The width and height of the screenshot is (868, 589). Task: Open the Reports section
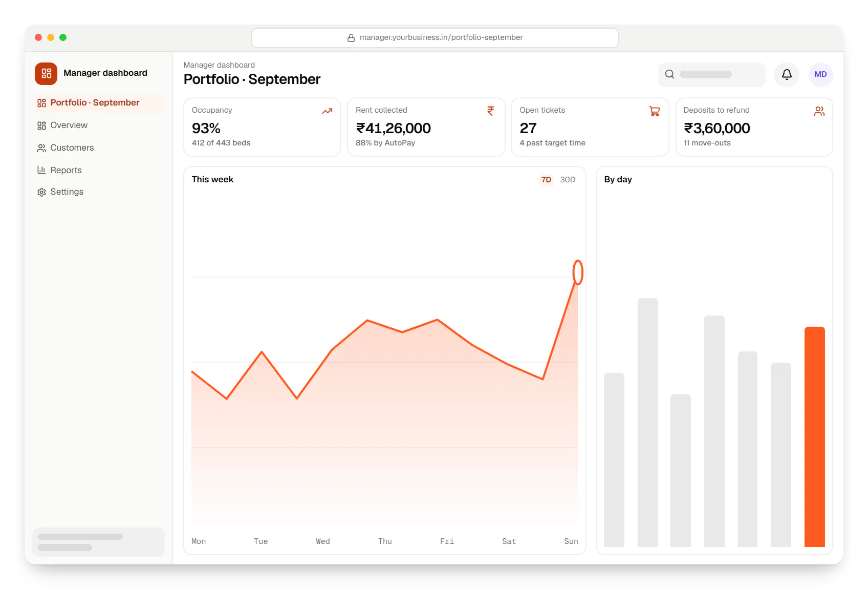(98, 170)
